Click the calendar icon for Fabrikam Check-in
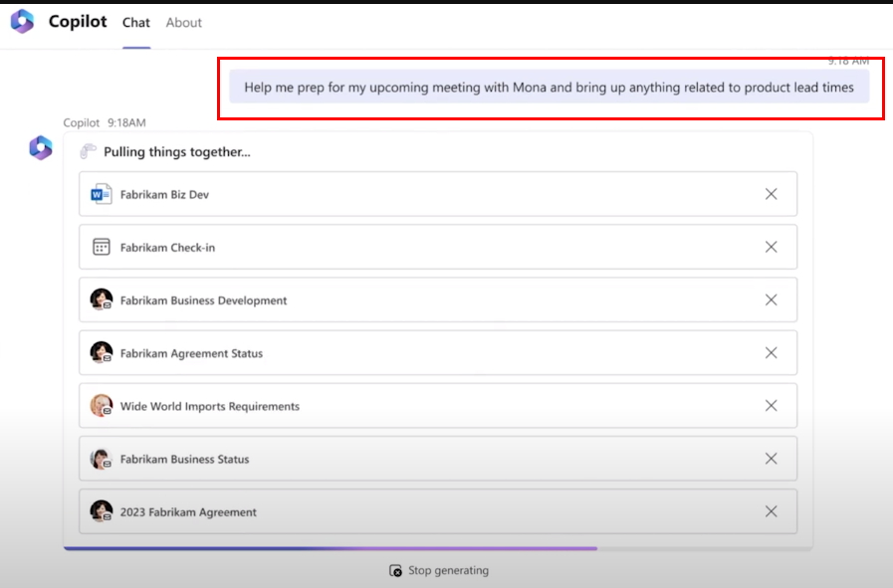The height and width of the screenshot is (588, 893). [x=101, y=247]
